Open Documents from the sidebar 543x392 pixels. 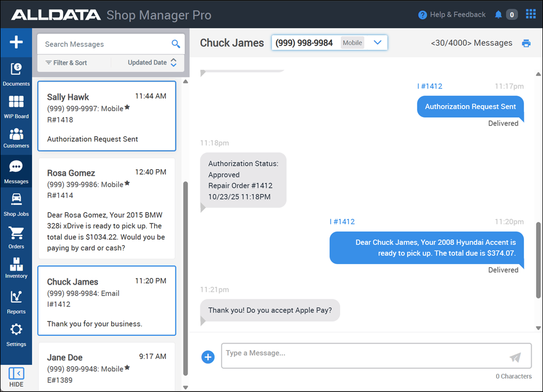16,74
